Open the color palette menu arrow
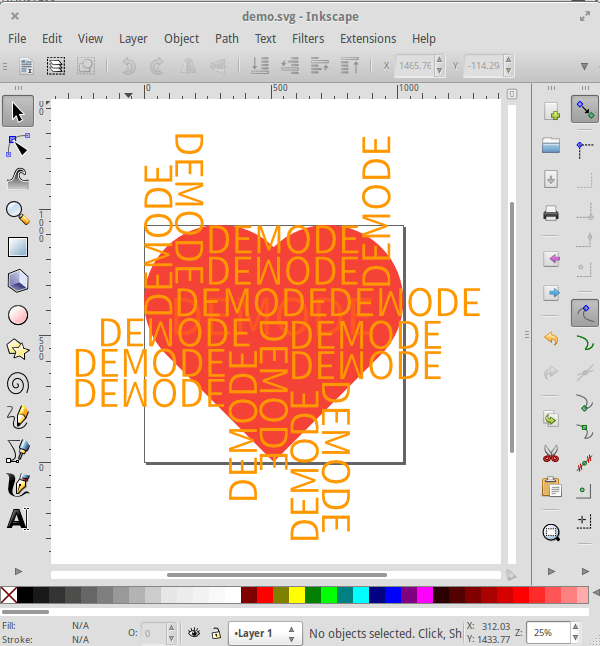Screen dimensions: 600x646 click(x=596, y=592)
